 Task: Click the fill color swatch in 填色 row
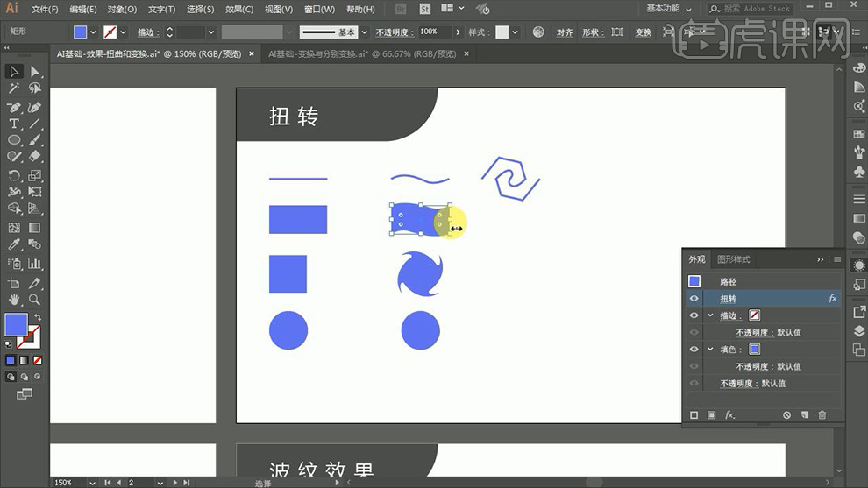pos(754,349)
